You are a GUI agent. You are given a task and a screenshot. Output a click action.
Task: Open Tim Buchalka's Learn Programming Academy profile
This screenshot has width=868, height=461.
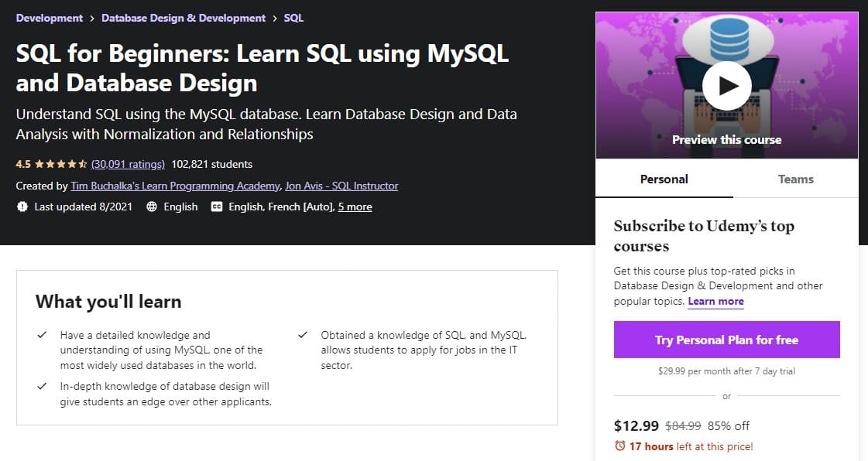tap(176, 186)
